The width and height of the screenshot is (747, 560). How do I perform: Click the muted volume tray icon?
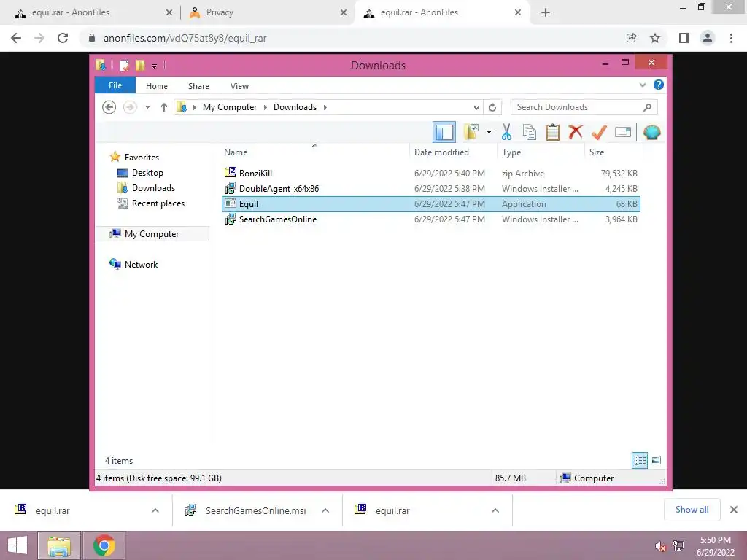point(659,546)
